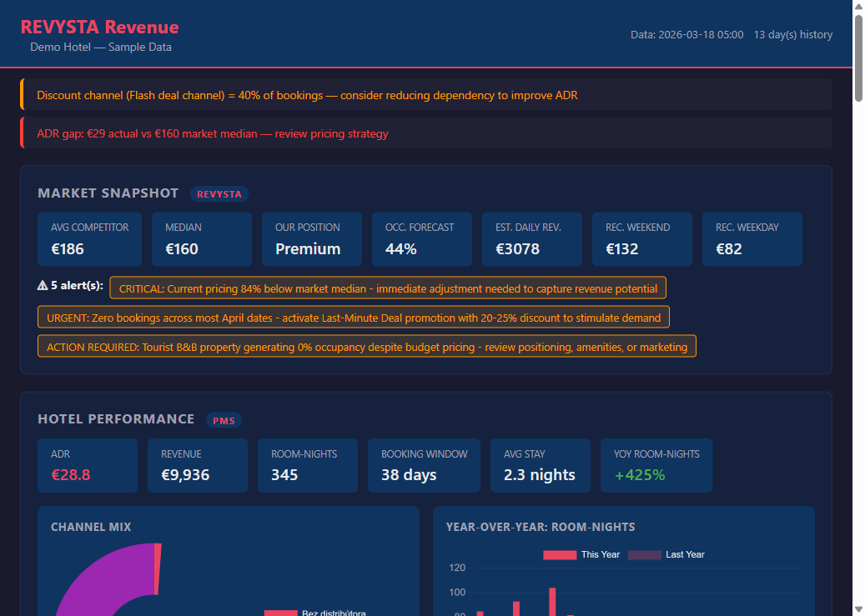865x616 pixels.
Task: Click the Channel Mix chart title
Action: [91, 527]
